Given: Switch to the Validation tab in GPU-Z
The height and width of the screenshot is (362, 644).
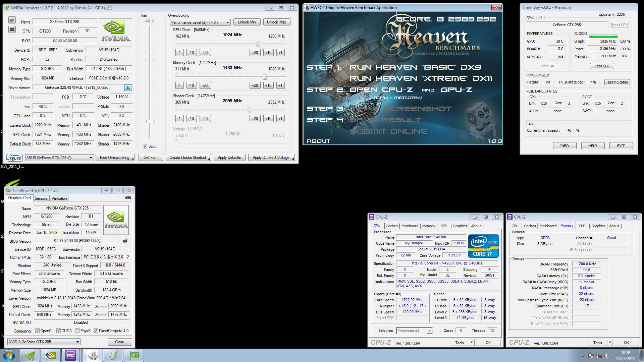Looking at the screenshot, I should click(59, 198).
